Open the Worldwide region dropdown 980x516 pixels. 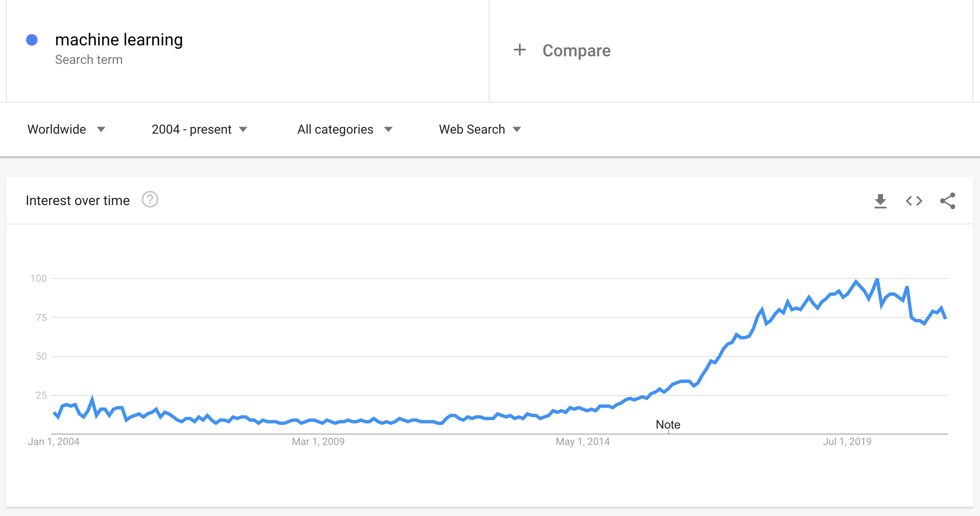(66, 129)
